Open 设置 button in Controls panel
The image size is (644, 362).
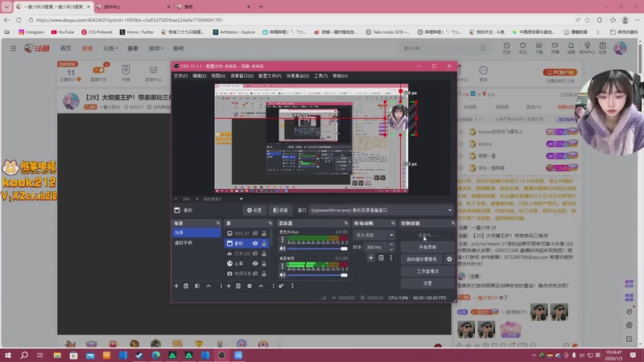tap(427, 283)
